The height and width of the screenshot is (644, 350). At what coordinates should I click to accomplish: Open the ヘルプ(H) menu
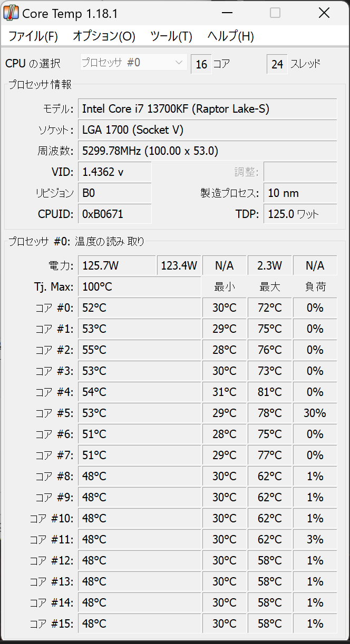tap(231, 36)
